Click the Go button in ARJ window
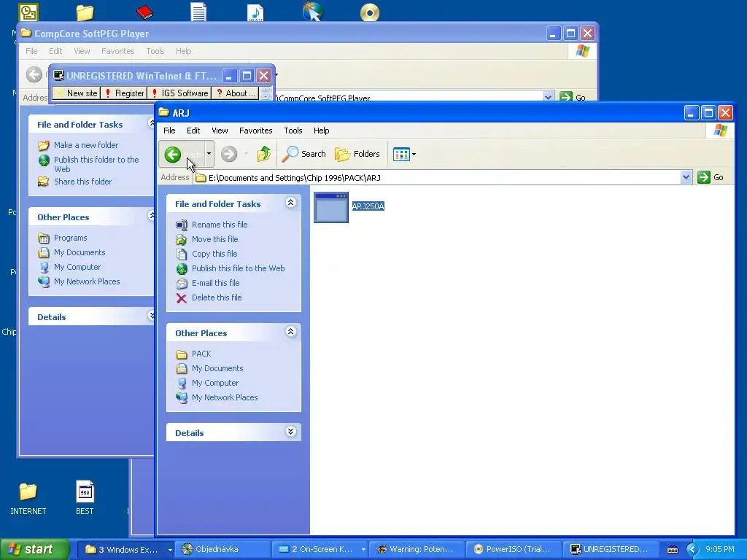747x560 pixels. [711, 178]
